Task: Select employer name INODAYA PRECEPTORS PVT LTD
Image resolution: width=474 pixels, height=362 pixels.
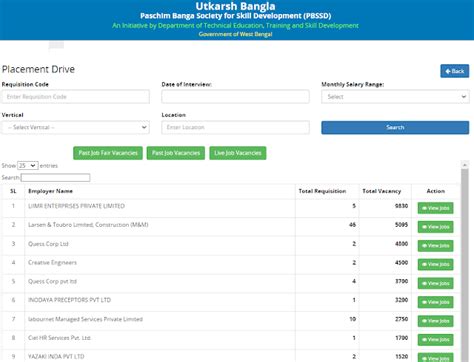Action: click(x=69, y=300)
